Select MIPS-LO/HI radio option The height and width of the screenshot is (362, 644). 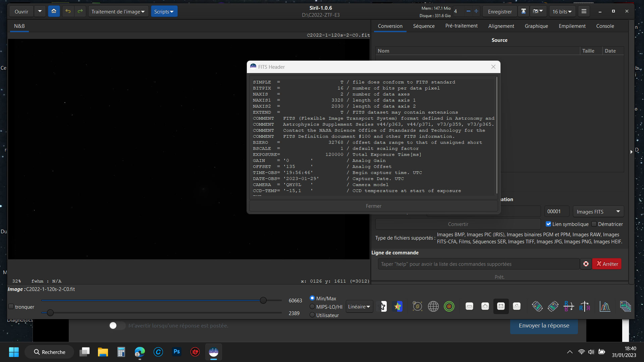312,307
